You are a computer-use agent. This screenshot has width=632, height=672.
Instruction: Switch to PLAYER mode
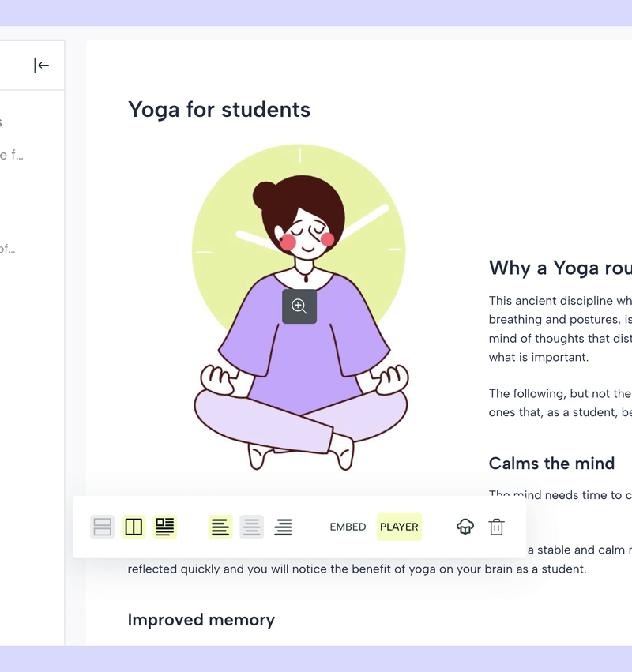(399, 527)
